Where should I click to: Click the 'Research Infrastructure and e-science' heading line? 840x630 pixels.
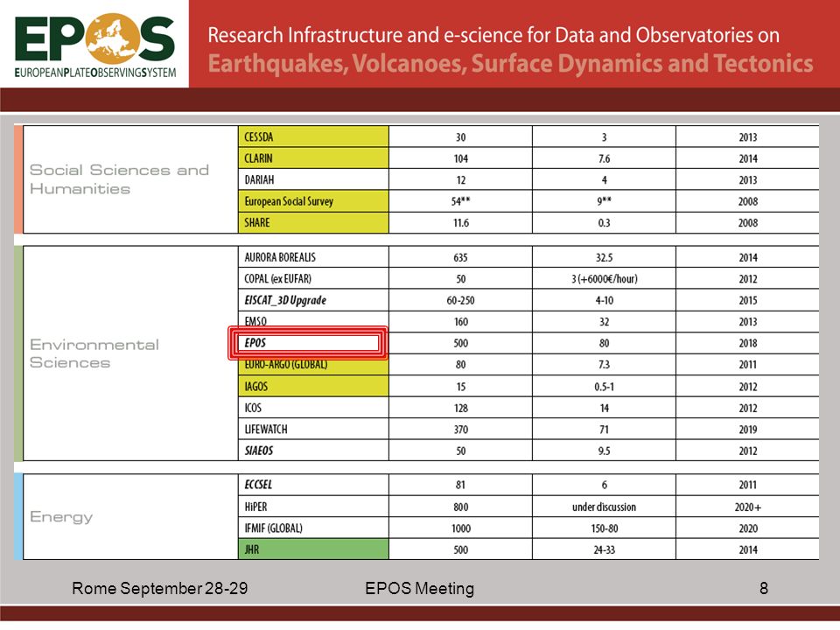coord(493,35)
